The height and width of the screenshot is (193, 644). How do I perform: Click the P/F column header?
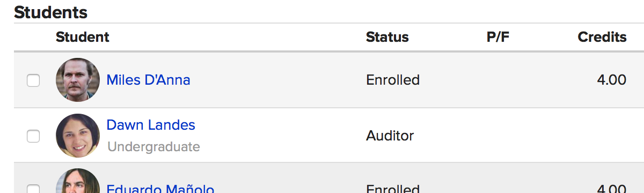(x=498, y=37)
